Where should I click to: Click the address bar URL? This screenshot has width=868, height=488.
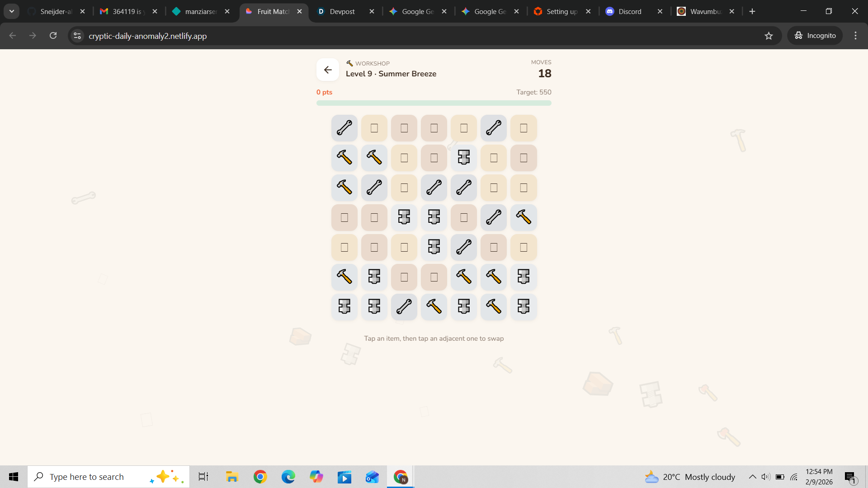(x=147, y=36)
